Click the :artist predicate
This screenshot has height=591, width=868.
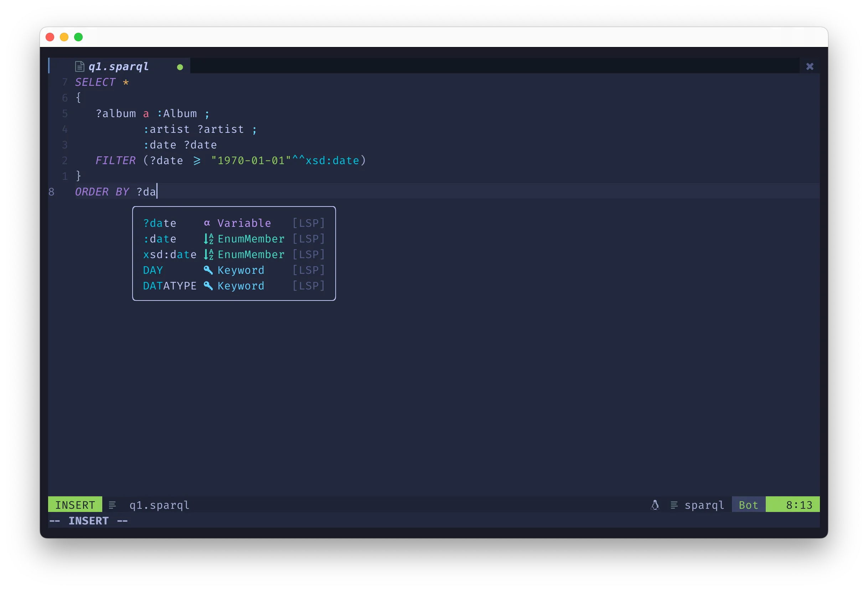click(x=166, y=129)
